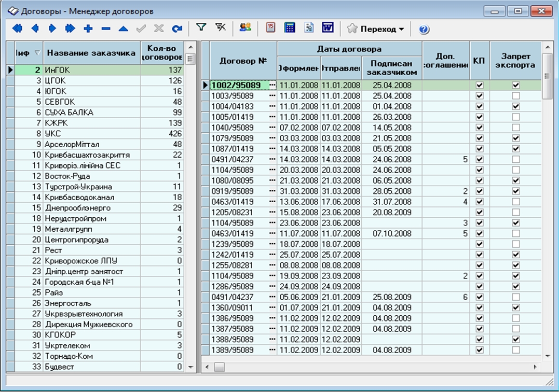The width and height of the screenshot is (559, 392).
Task: Toggle export ban for contract 1239/95089
Action: [x=515, y=244]
